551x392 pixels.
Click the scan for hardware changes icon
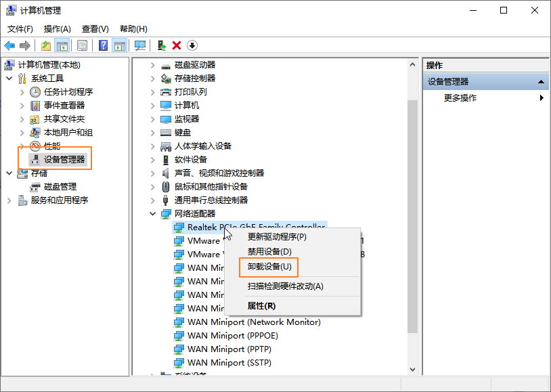140,45
